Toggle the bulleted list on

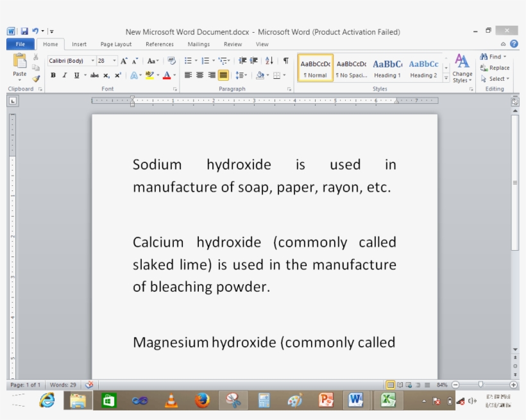coord(187,60)
